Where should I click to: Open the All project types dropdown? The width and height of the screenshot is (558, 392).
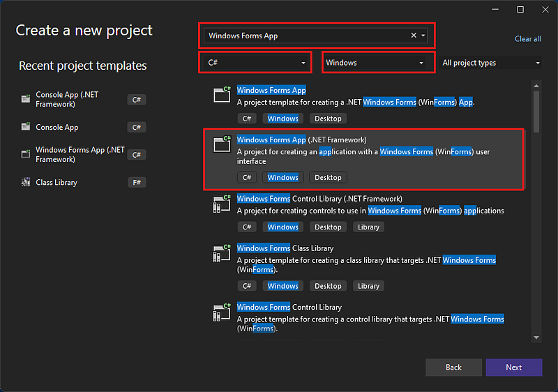(490, 63)
